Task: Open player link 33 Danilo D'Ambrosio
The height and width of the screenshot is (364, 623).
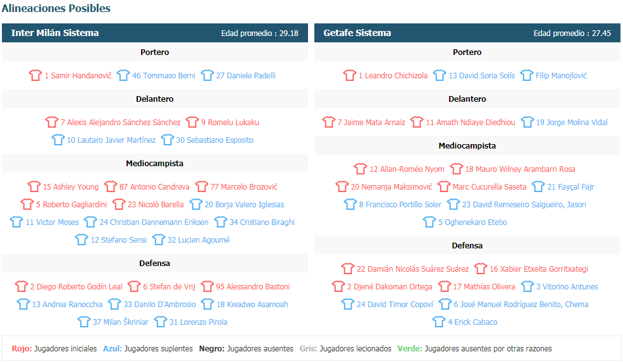Action: 160,305
